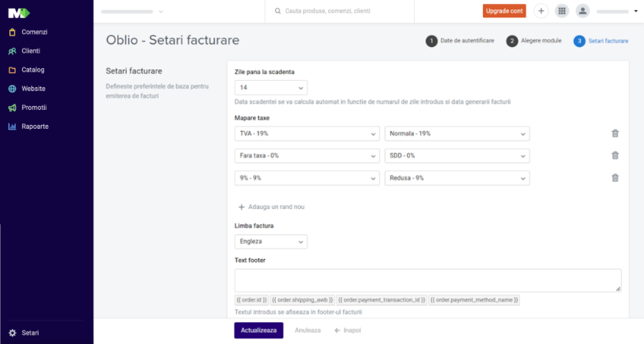The image size is (644, 344).
Task: Open the apps grid menu
Action: point(562,11)
